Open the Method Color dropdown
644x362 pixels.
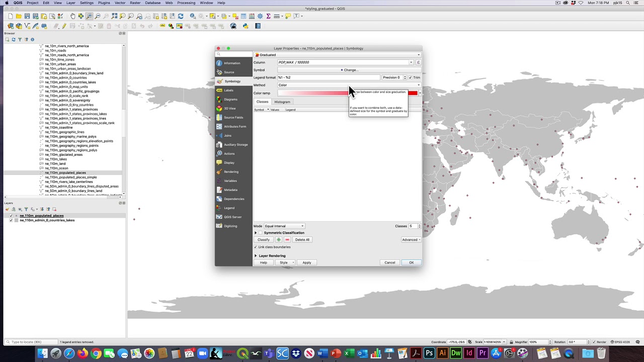coord(349,85)
